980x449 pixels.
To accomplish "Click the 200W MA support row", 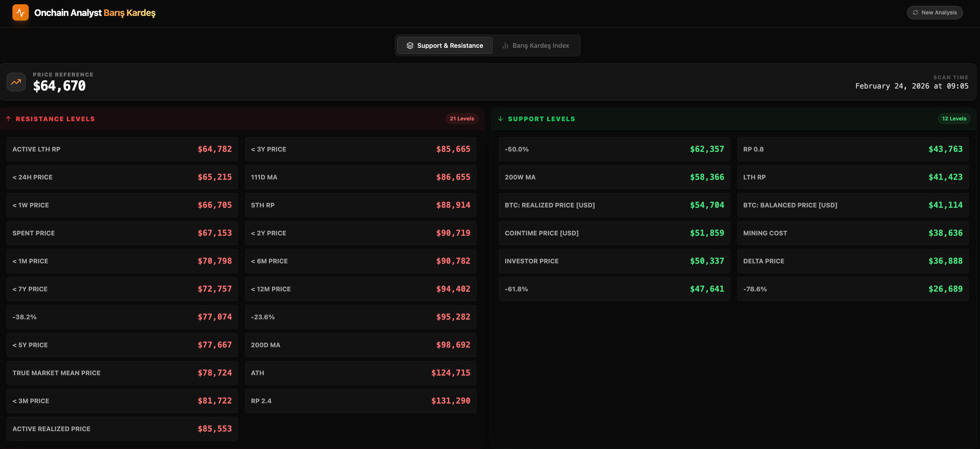I will click(x=614, y=177).
